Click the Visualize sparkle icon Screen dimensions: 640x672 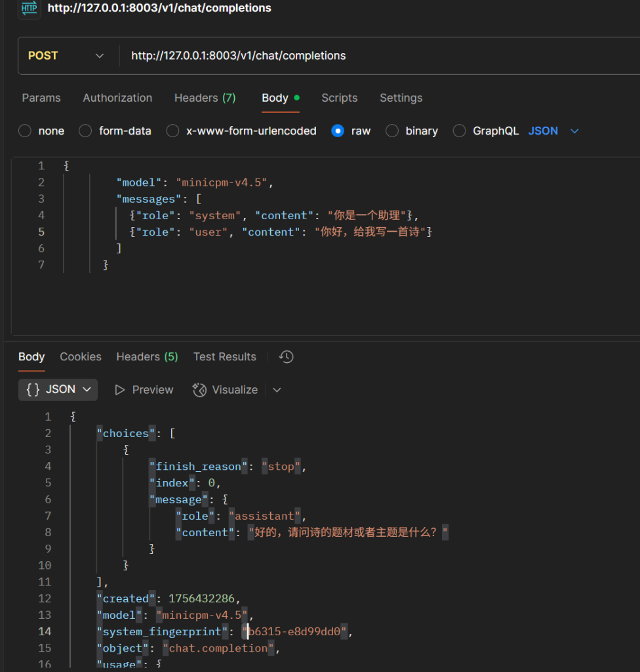click(199, 390)
